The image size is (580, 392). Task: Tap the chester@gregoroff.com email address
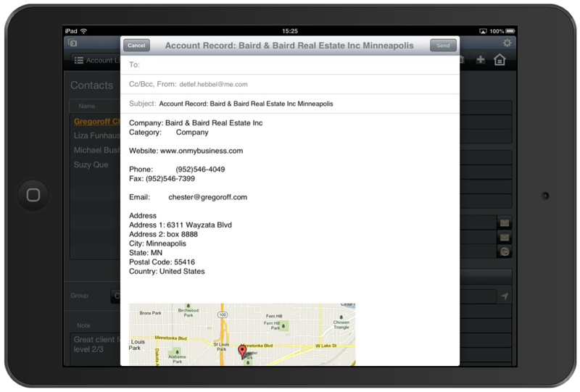pos(208,197)
